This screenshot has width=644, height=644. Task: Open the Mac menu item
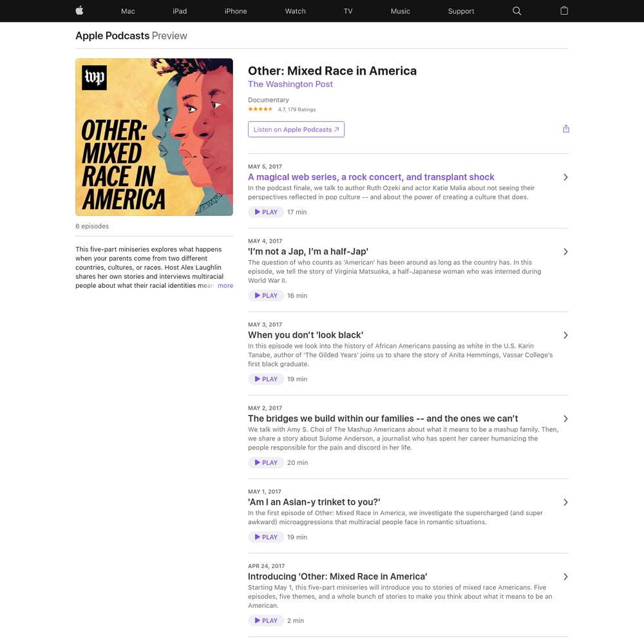pos(128,11)
